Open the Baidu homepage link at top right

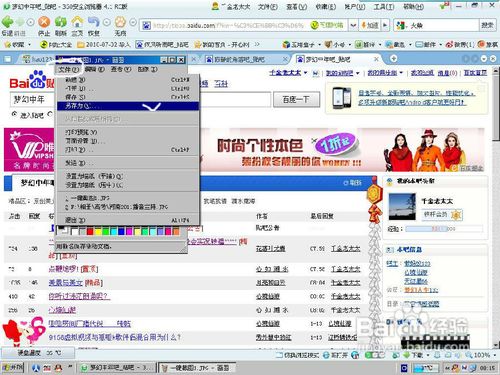click(475, 73)
